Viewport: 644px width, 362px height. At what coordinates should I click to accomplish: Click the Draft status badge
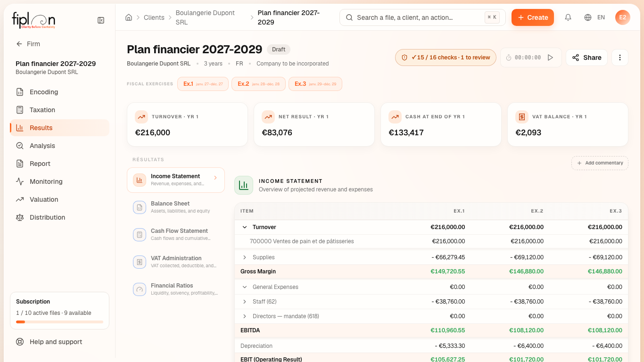[279, 49]
